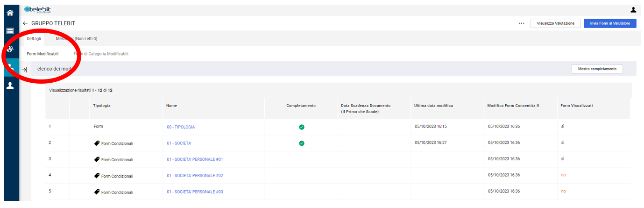Open the three-dots more options menu
The image size is (644, 208).
(x=521, y=23)
